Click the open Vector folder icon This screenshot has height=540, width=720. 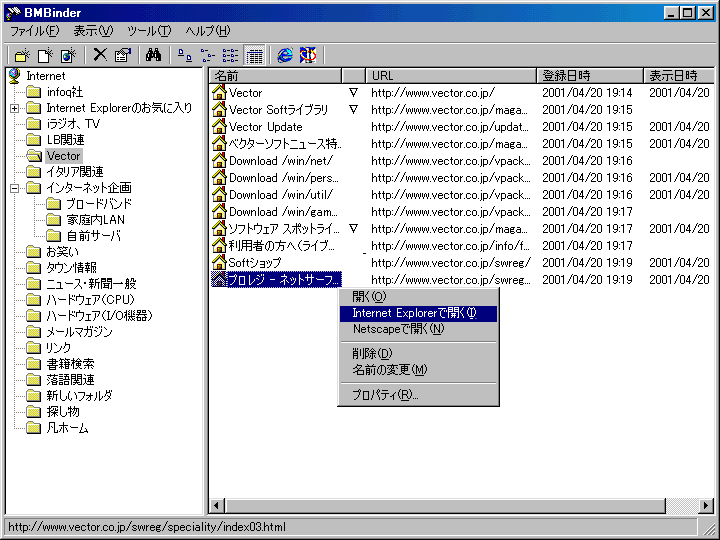tap(34, 156)
